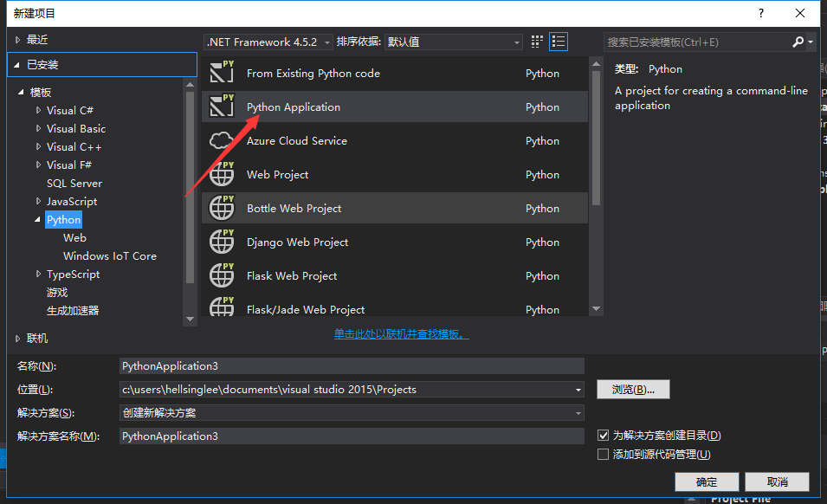Image resolution: width=827 pixels, height=504 pixels.
Task: Select Web under Python templates
Action: coord(74,238)
